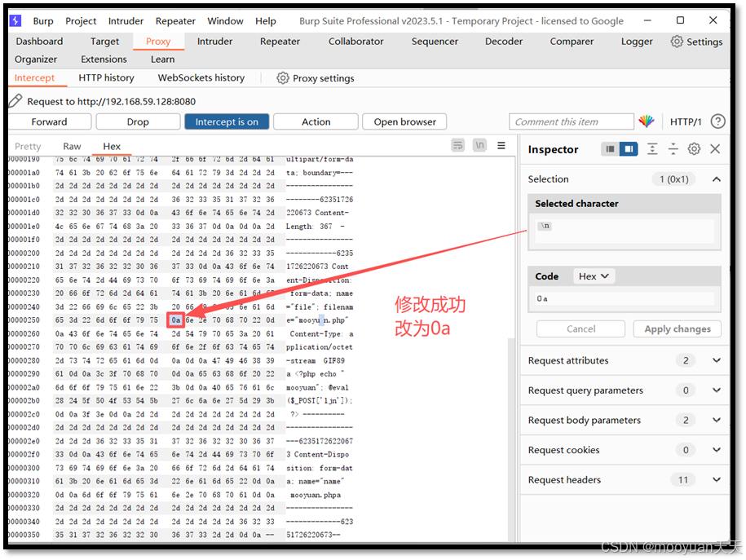746x560 pixels.
Task: Switch to the Decoder tab
Action: (x=503, y=42)
